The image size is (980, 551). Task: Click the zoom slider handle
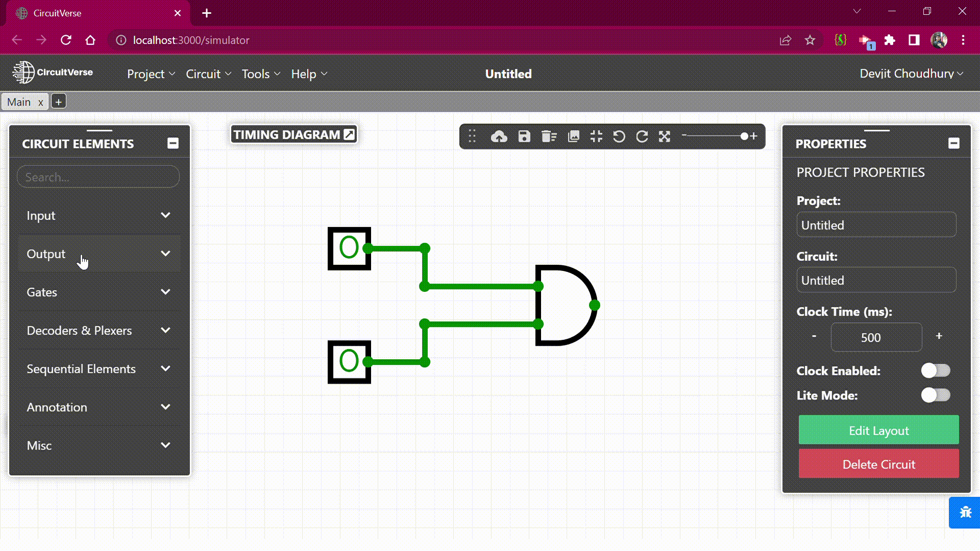(744, 136)
